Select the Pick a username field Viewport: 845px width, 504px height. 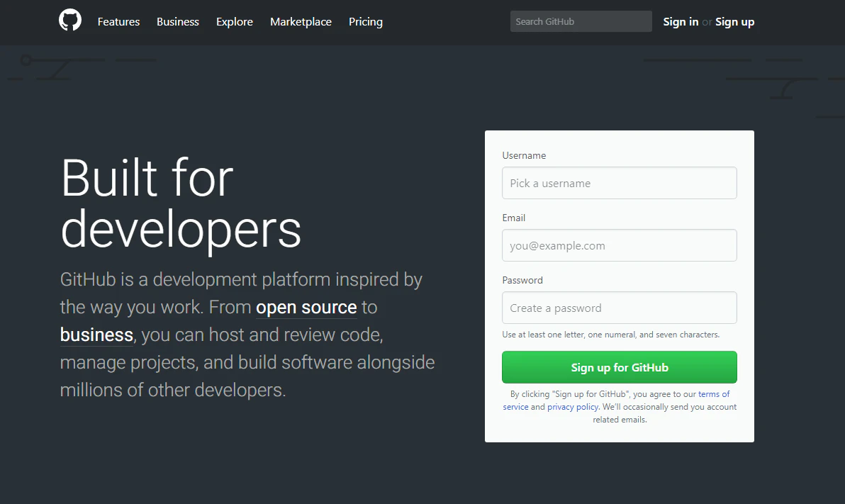[619, 183]
